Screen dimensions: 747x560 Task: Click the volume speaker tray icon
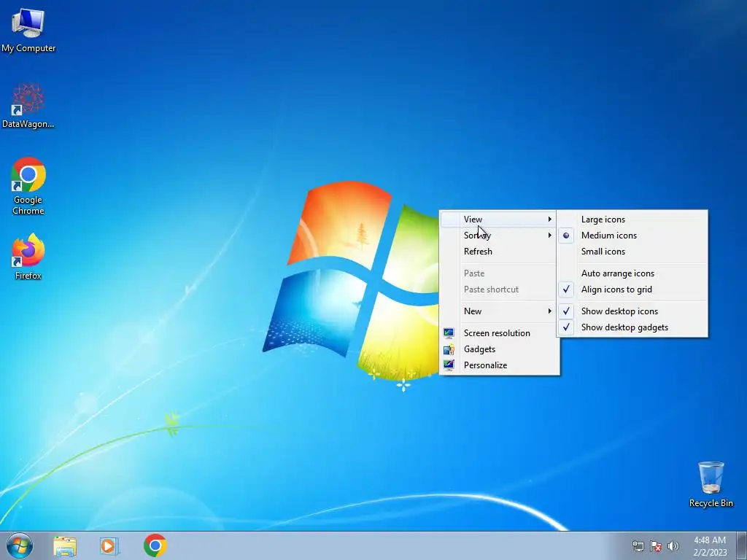tap(673, 546)
